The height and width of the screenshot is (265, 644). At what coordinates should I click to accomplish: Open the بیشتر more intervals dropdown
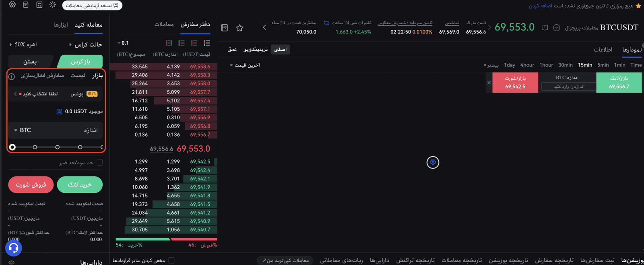click(491, 65)
